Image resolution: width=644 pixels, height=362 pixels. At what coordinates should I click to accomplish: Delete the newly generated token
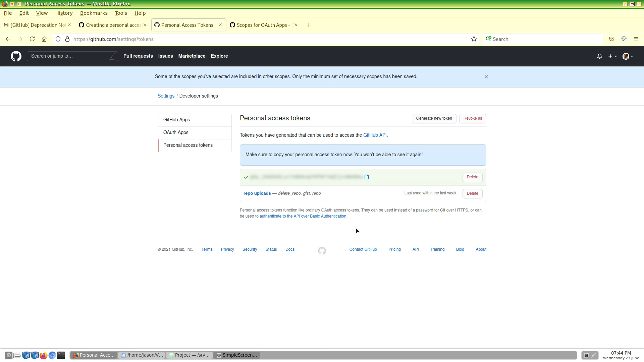pyautogui.click(x=472, y=177)
